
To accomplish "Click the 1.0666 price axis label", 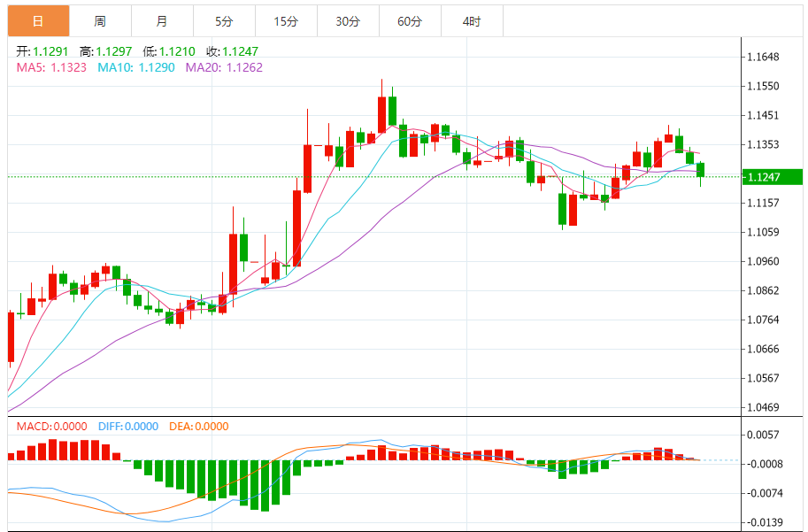I will (x=763, y=349).
